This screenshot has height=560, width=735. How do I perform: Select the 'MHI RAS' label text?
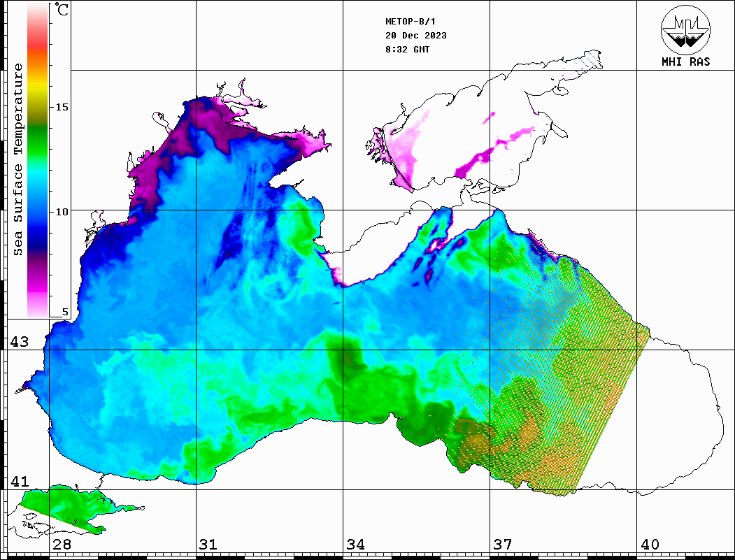tap(686, 62)
